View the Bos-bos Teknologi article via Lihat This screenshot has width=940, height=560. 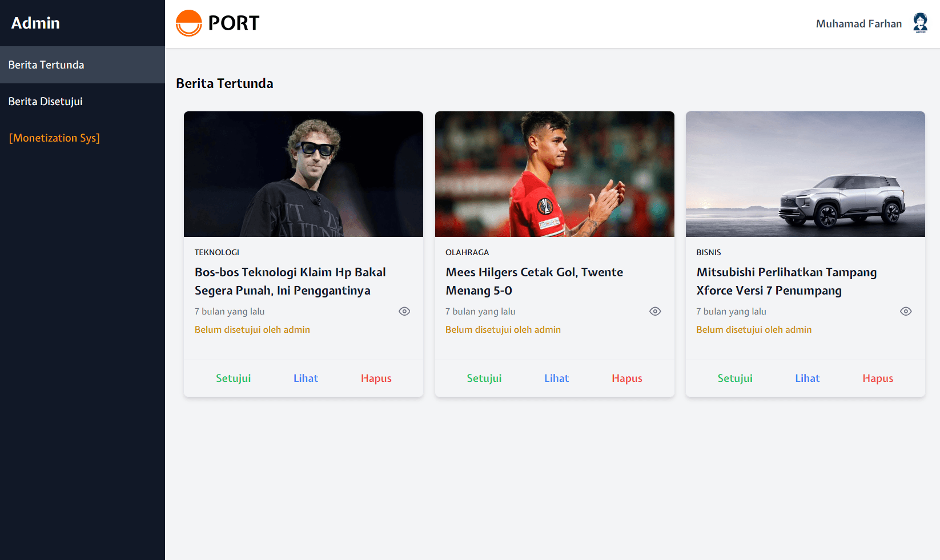pyautogui.click(x=306, y=378)
